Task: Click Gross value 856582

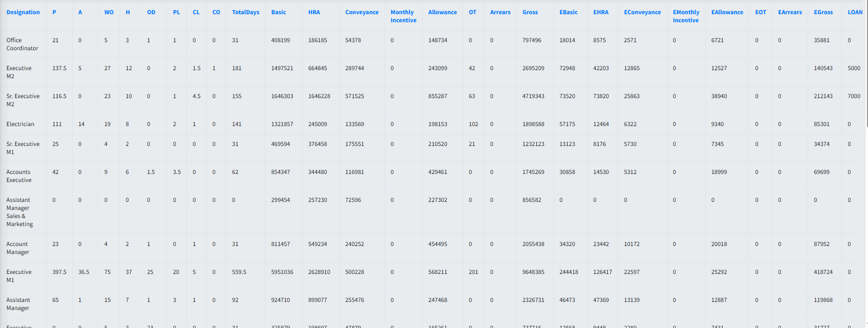Action: [x=532, y=200]
